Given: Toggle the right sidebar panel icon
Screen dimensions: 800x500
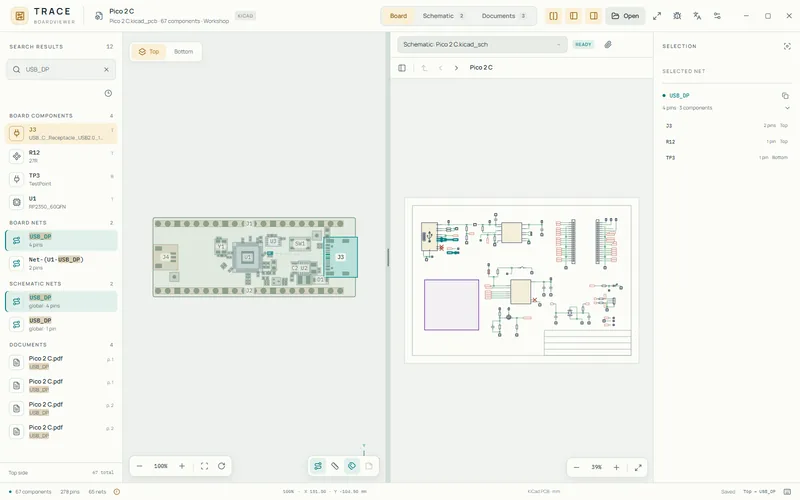Looking at the screenshot, I should pyautogui.click(x=593, y=16).
